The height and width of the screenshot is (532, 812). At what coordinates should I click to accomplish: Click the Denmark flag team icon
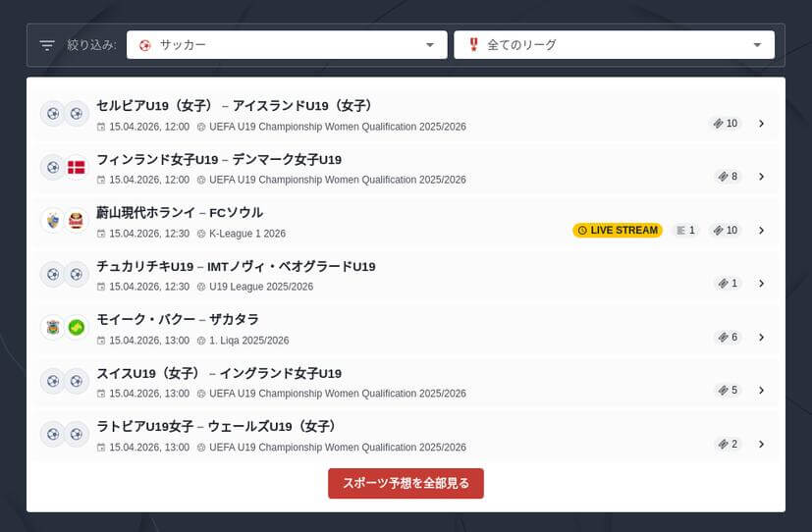76,167
